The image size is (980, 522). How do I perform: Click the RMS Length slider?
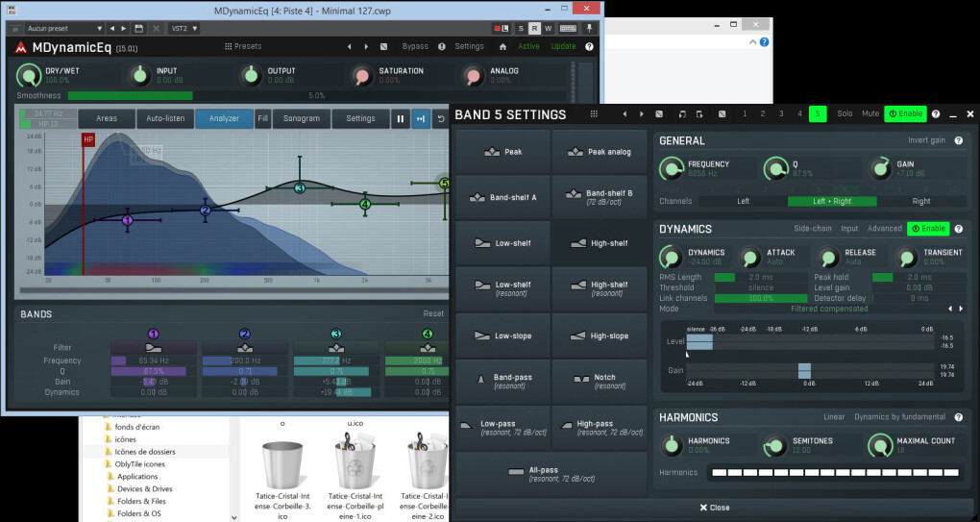(x=761, y=277)
